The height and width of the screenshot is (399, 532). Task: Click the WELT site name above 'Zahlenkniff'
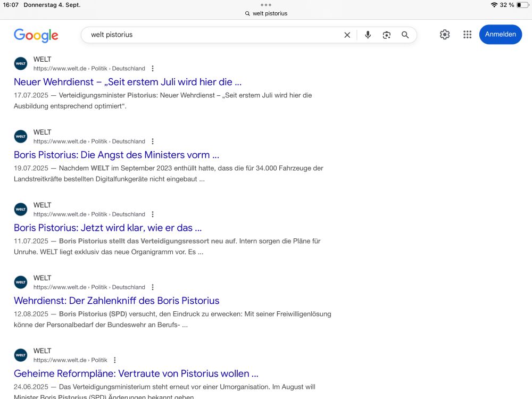pyautogui.click(x=42, y=278)
